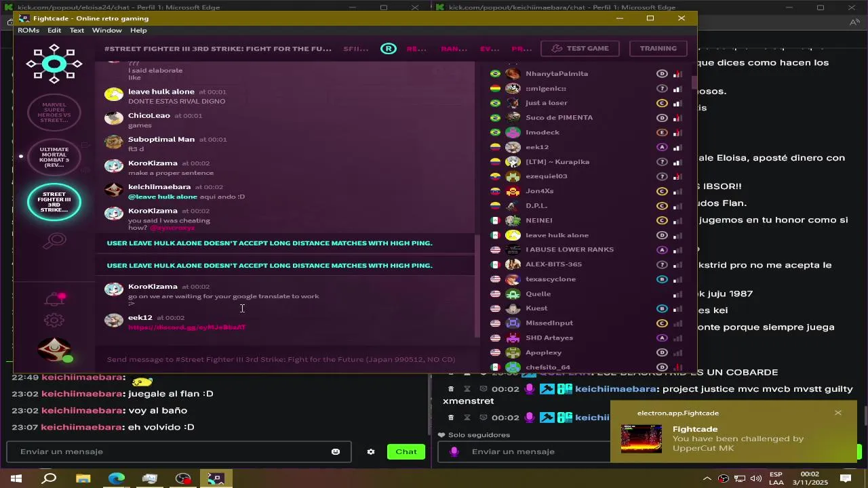Open Windows Start menu
The height and width of the screenshot is (488, 868).
click(x=16, y=479)
